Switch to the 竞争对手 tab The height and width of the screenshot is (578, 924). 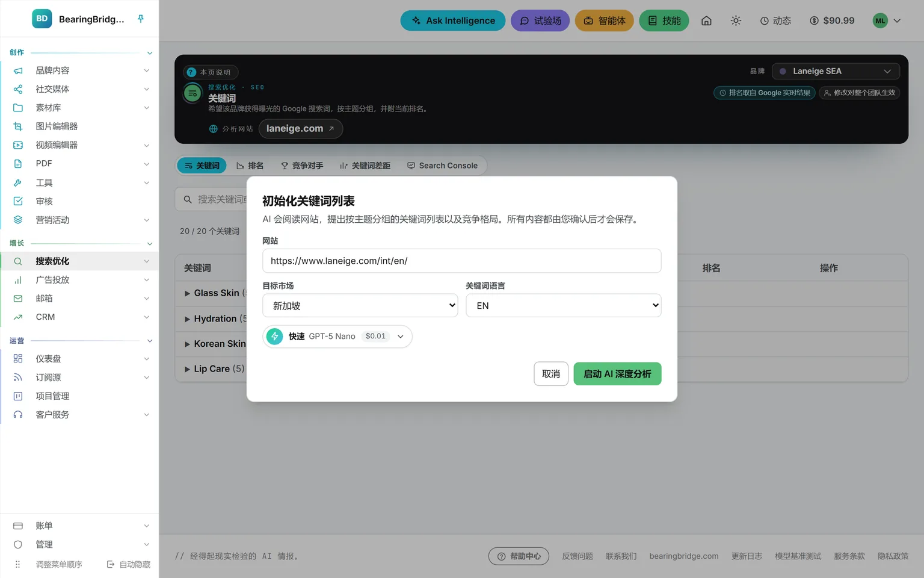pyautogui.click(x=302, y=166)
